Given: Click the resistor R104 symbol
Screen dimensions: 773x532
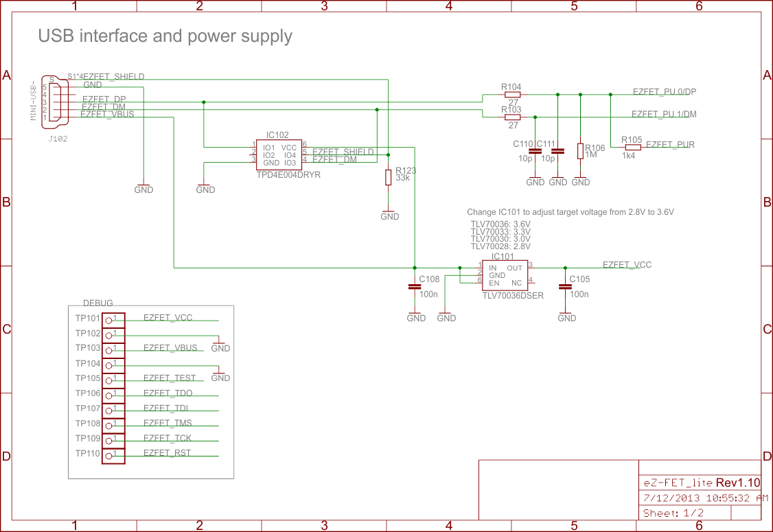Looking at the screenshot, I should pos(511,95).
